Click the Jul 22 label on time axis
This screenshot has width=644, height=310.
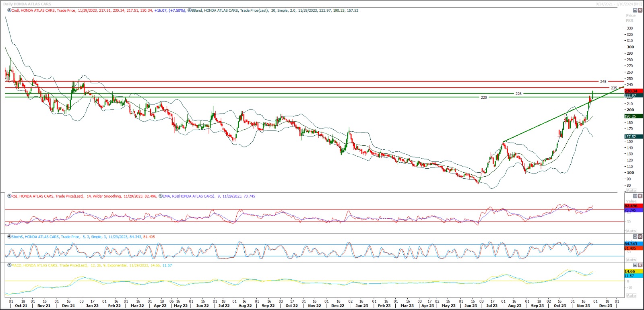[x=224, y=306]
